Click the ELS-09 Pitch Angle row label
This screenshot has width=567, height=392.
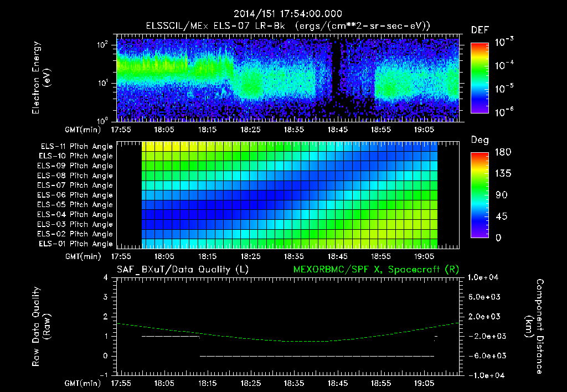point(75,166)
